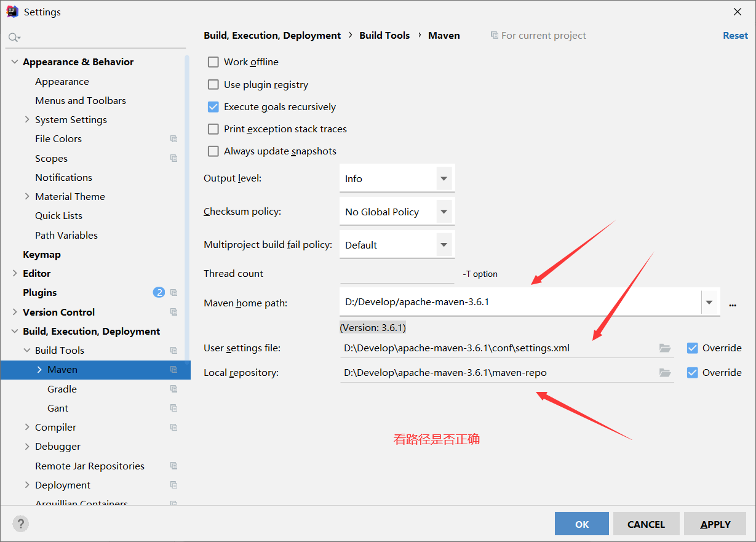
Task: Expand the Editor section
Action: [x=14, y=273]
